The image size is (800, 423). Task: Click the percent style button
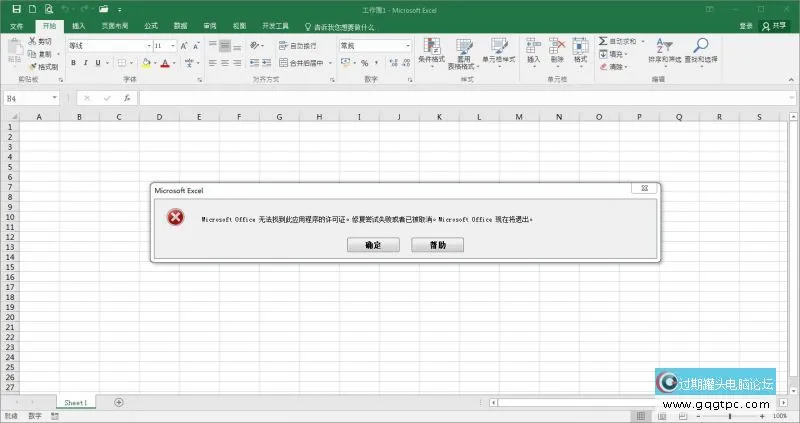pos(364,63)
